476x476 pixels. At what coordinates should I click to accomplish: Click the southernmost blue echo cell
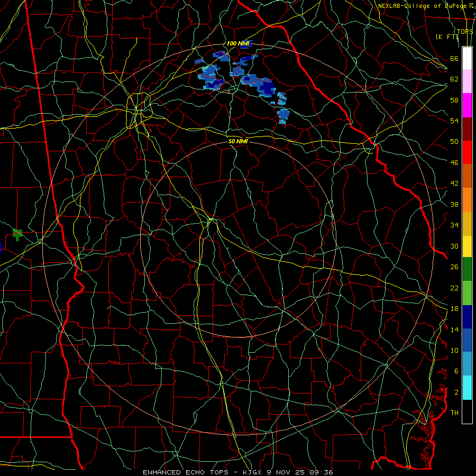[x=283, y=116]
